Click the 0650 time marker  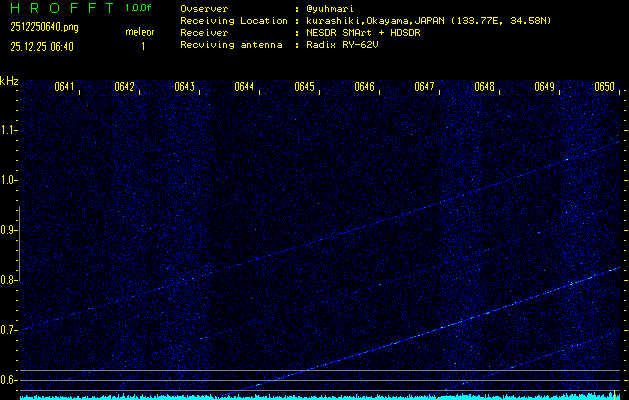coord(604,87)
